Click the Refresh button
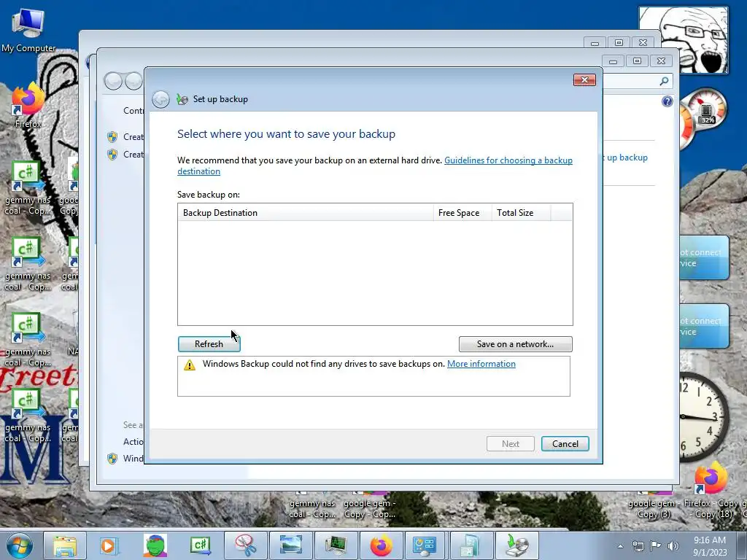The height and width of the screenshot is (560, 747). 209,344
